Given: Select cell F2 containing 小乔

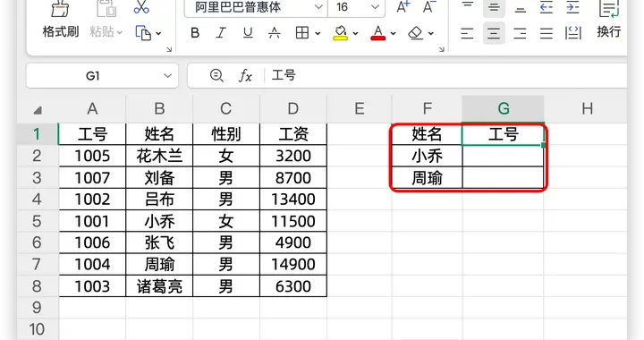Looking at the screenshot, I should 428,156.
